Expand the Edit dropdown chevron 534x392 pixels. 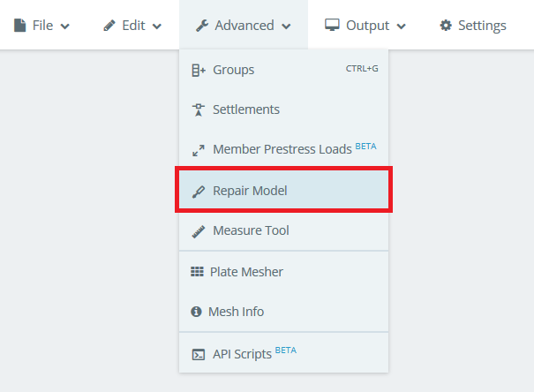(x=156, y=26)
